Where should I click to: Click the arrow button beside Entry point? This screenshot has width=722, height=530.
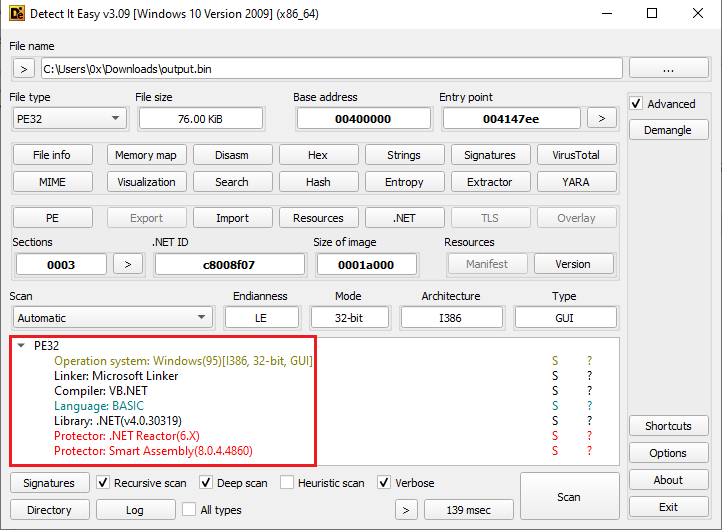click(601, 119)
